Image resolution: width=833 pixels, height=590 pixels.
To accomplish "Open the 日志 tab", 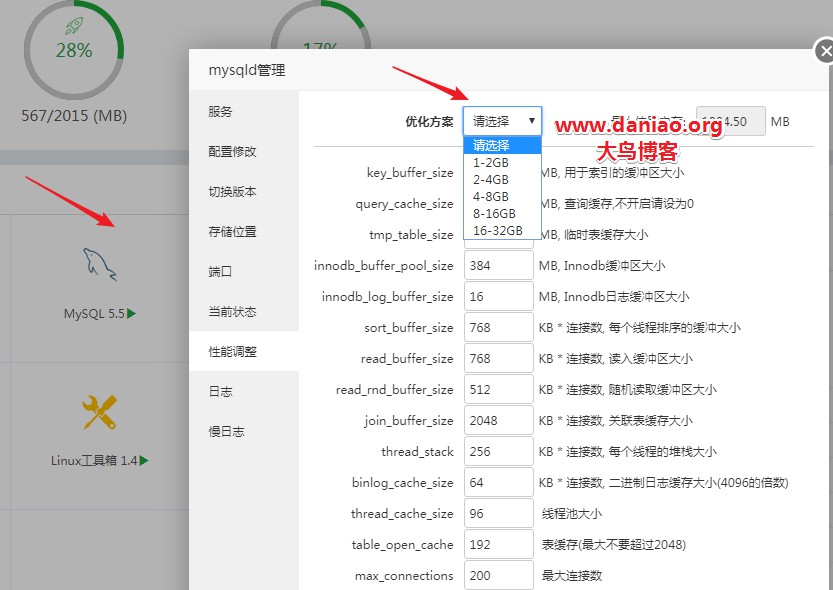I will tap(244, 391).
